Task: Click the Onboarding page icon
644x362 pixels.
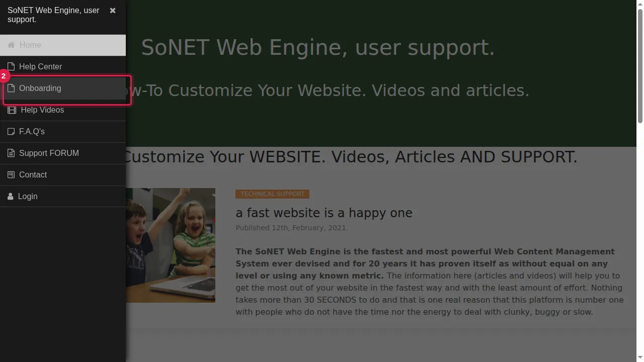Action: (x=11, y=88)
